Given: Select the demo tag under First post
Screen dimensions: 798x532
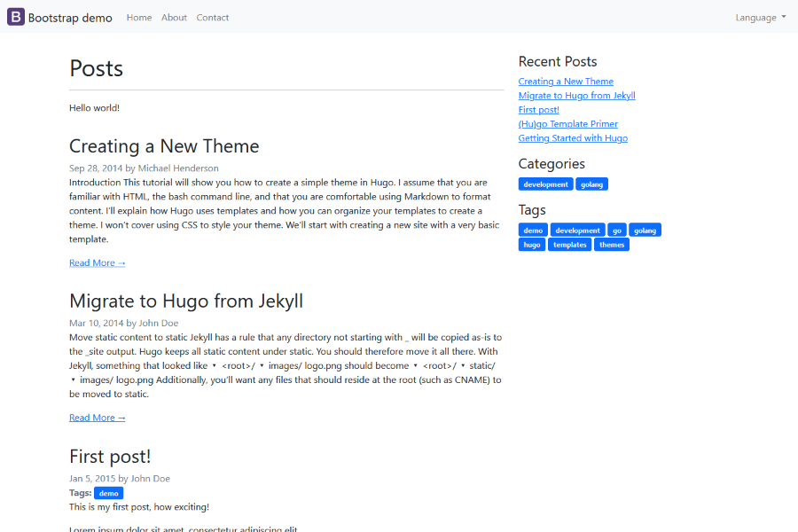Looking at the screenshot, I should [108, 493].
